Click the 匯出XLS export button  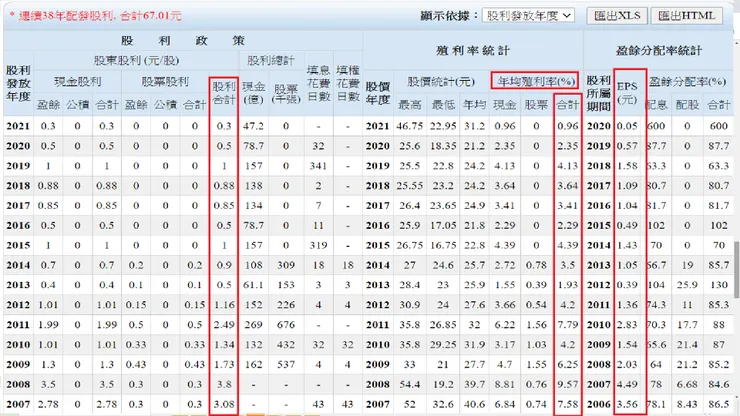click(x=617, y=16)
